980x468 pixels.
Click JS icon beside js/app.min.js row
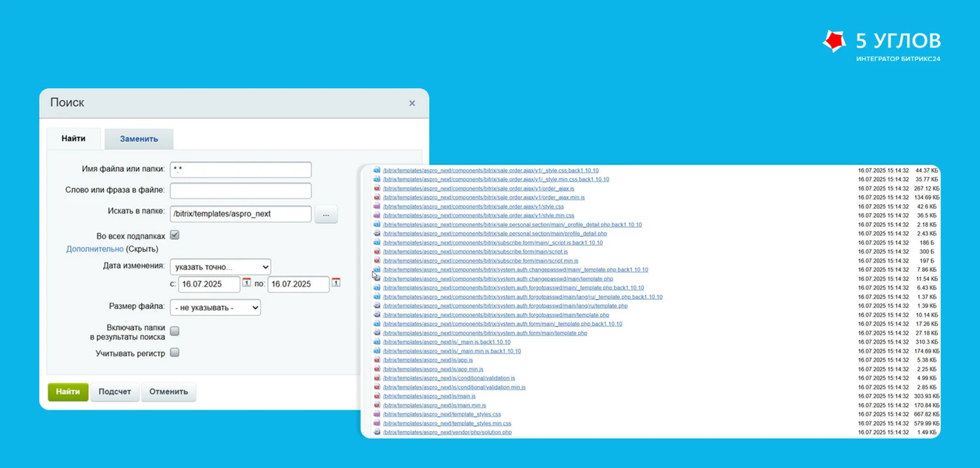pos(377,369)
